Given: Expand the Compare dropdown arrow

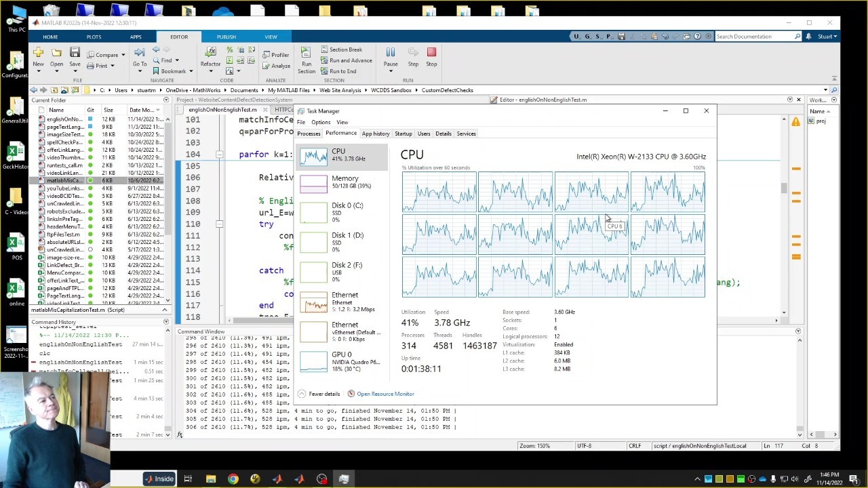Looking at the screenshot, I should (x=123, y=55).
